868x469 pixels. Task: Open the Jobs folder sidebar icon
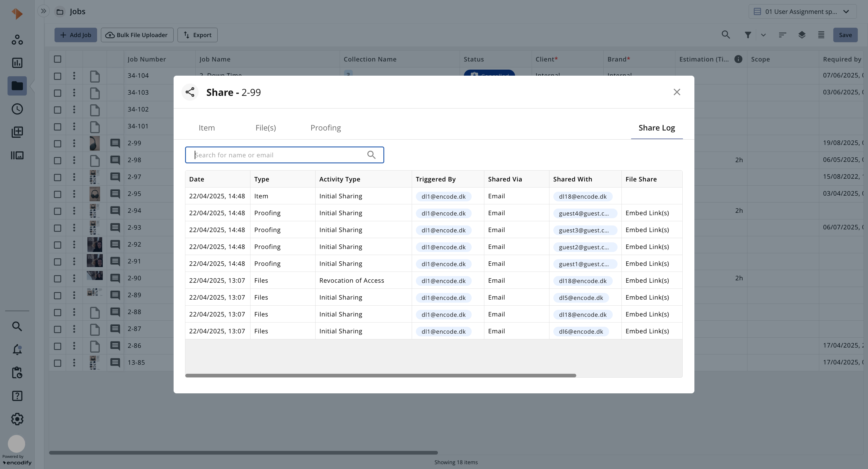[x=17, y=86]
